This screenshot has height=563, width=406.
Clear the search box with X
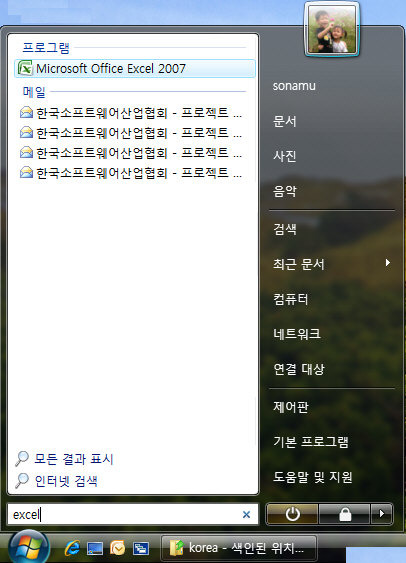coord(246,515)
